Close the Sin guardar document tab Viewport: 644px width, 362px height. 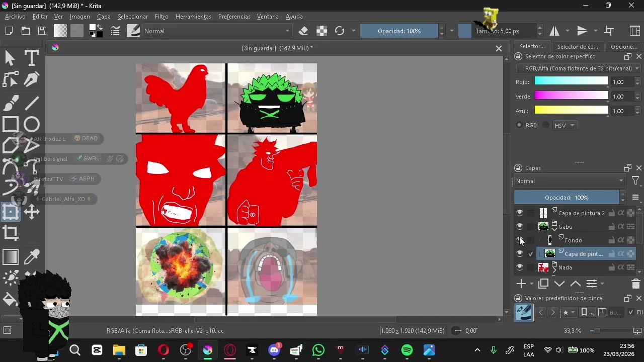pos(499,48)
